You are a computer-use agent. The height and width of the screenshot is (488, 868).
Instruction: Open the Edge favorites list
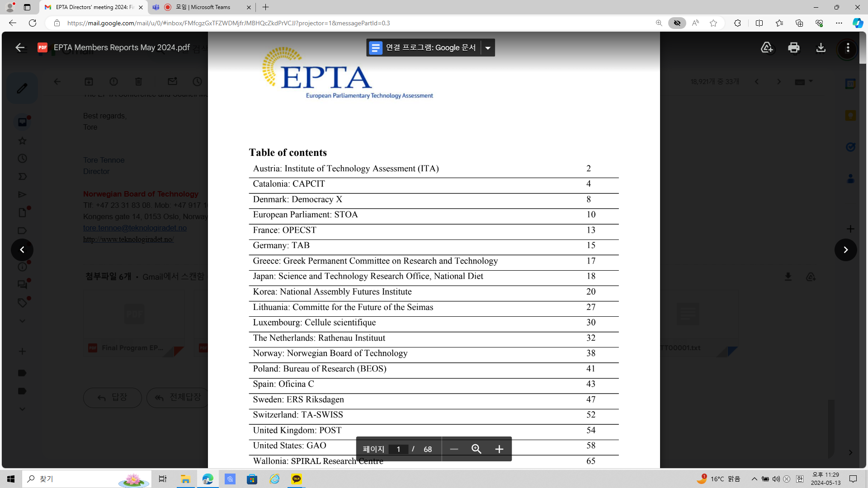(779, 23)
